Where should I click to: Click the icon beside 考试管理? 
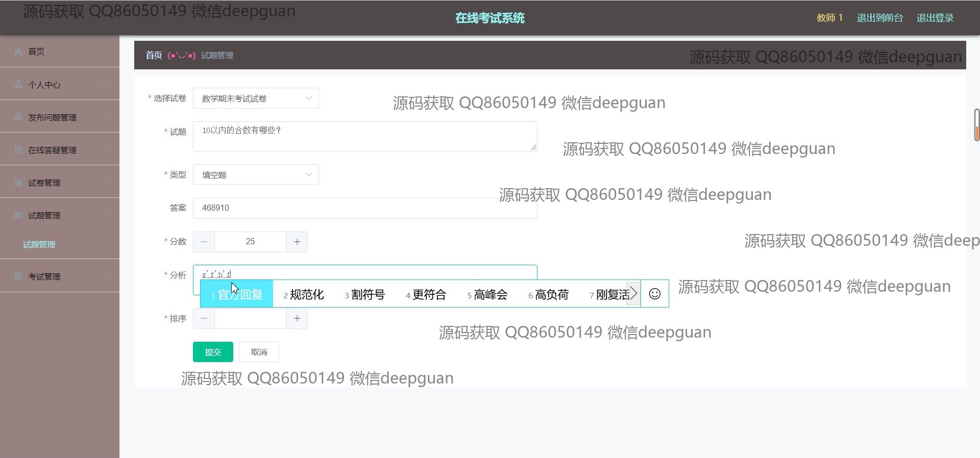pyautogui.click(x=18, y=276)
